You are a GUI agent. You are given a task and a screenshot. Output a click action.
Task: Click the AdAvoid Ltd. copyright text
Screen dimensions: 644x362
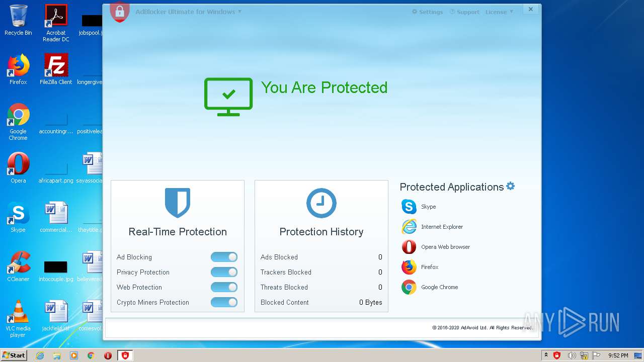tap(482, 328)
